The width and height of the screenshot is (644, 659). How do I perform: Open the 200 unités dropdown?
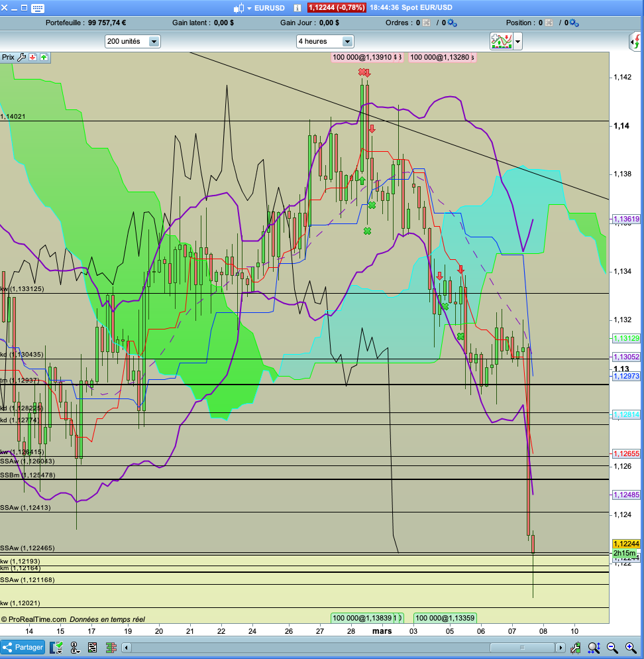[x=133, y=41]
